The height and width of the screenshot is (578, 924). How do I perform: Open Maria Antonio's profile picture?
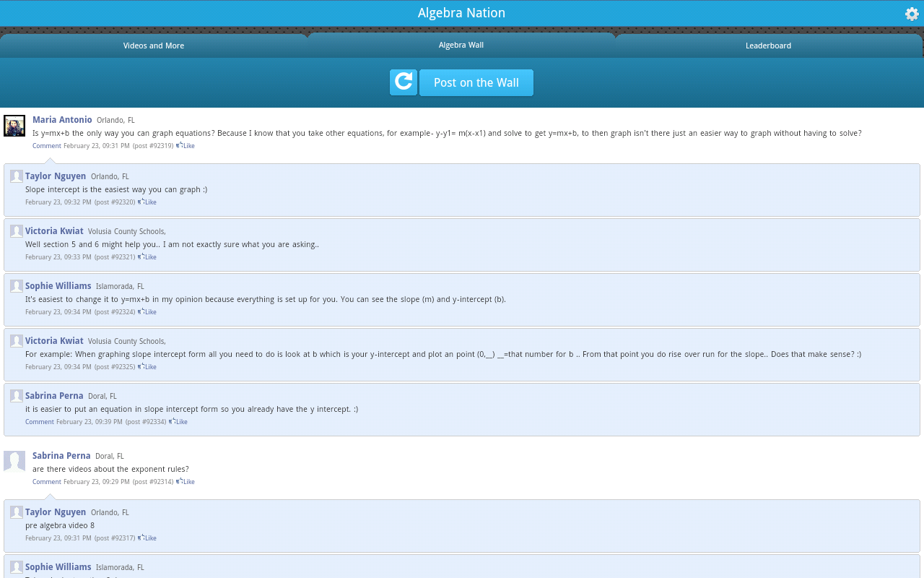pyautogui.click(x=14, y=126)
